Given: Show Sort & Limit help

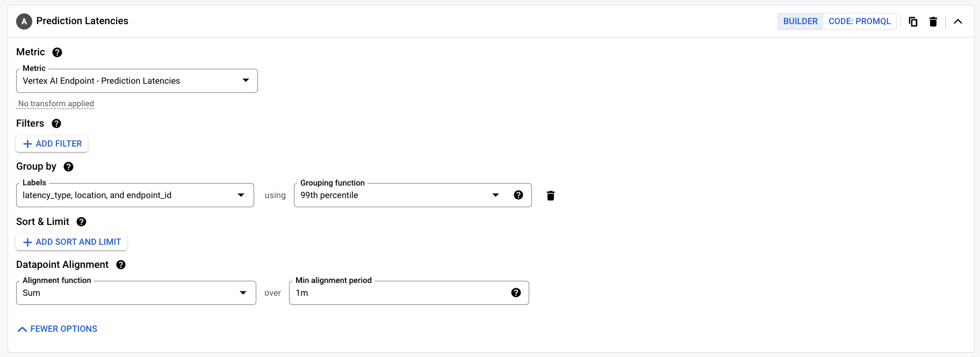Looking at the screenshot, I should [x=82, y=222].
